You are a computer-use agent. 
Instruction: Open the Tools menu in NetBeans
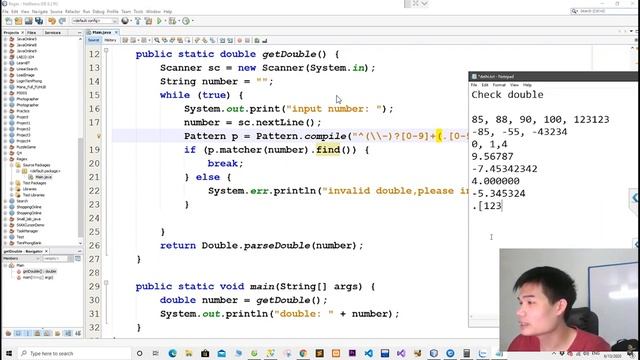(138, 12)
